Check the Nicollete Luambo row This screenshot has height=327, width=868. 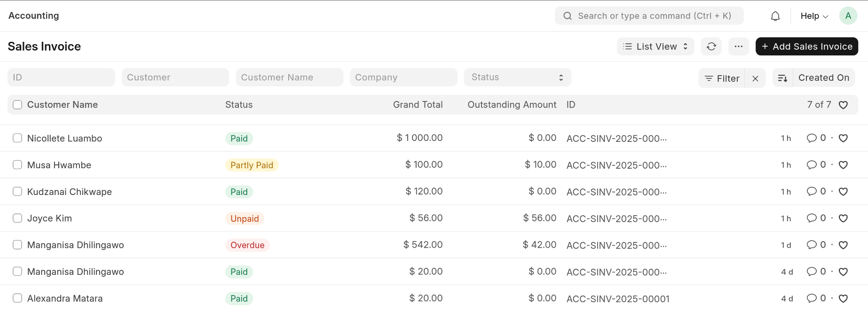tap(17, 138)
